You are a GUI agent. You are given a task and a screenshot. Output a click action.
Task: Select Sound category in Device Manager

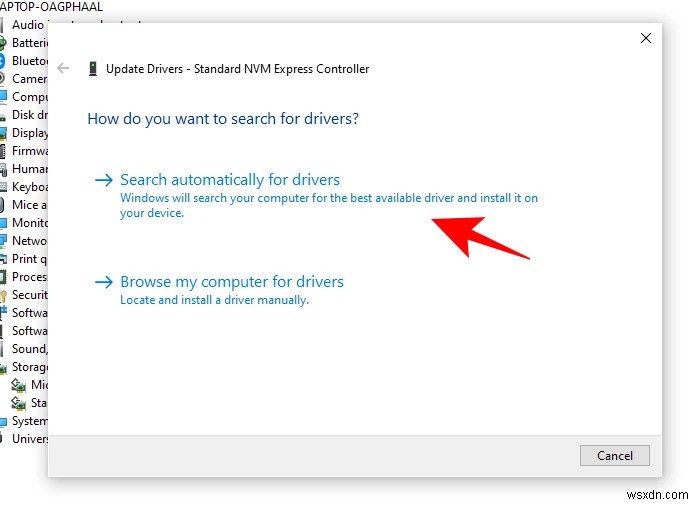(x=29, y=349)
